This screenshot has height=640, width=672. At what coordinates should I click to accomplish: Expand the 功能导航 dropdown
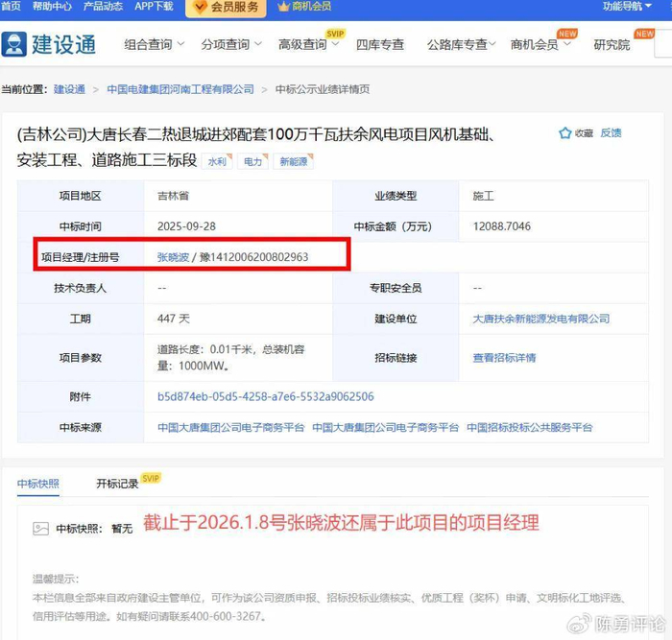[x=627, y=6]
